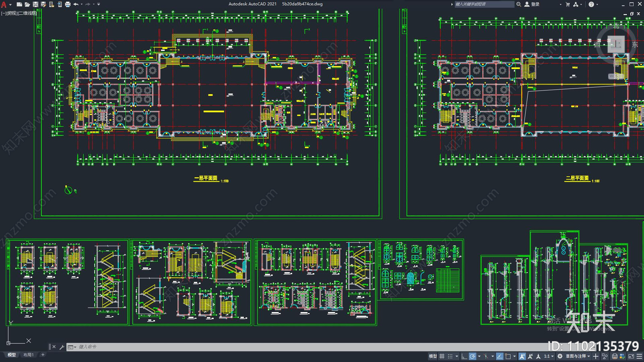Expand the sign-in account dropdown
644x362 pixels.
pos(560,4)
